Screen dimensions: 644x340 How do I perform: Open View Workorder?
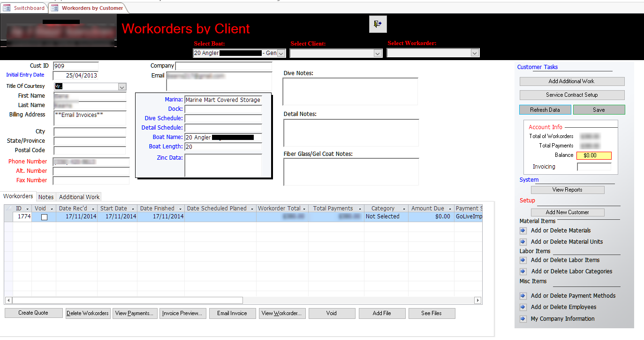[282, 313]
